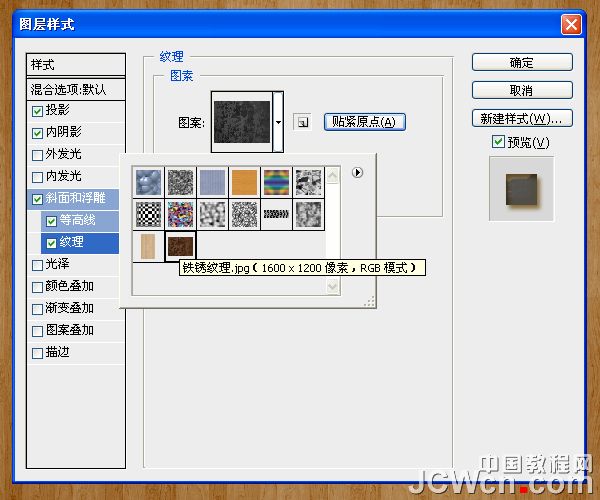Pick the checkerboard optical pattern swatch
The image size is (600, 500).
point(148,214)
